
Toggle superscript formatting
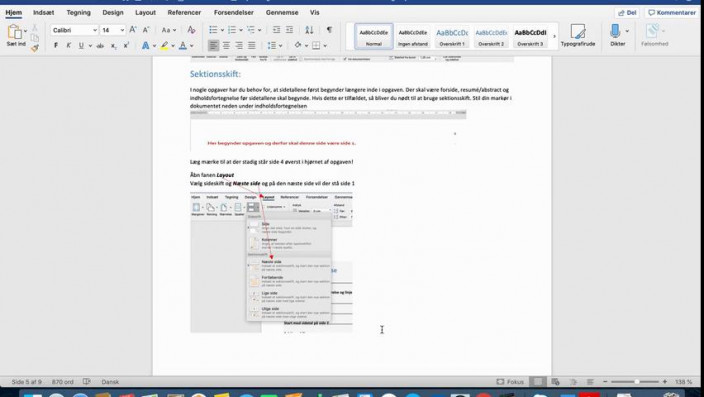(x=126, y=45)
